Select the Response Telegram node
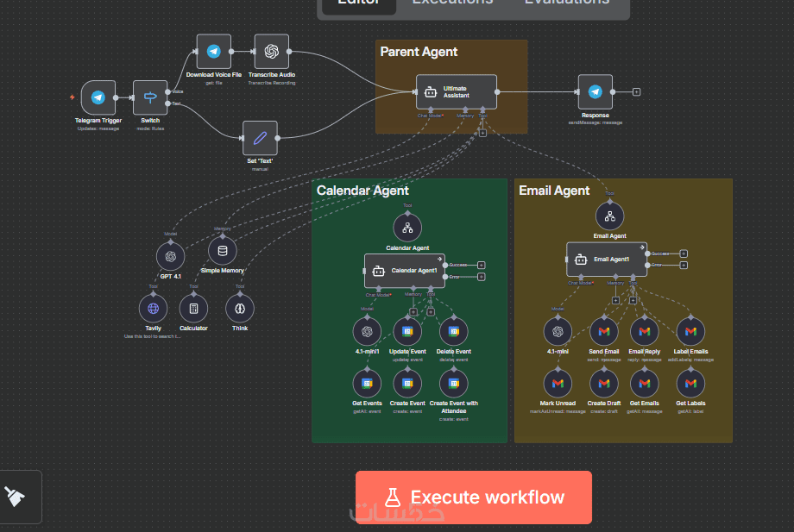Screen dimensions: 794x532 click(595, 92)
